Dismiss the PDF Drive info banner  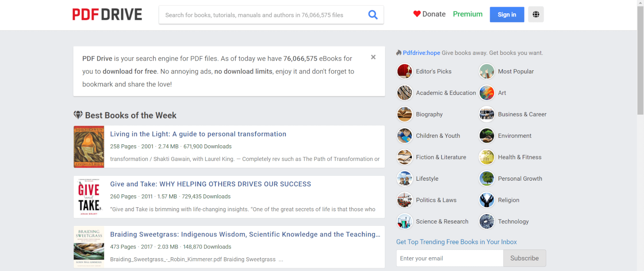pyautogui.click(x=373, y=57)
